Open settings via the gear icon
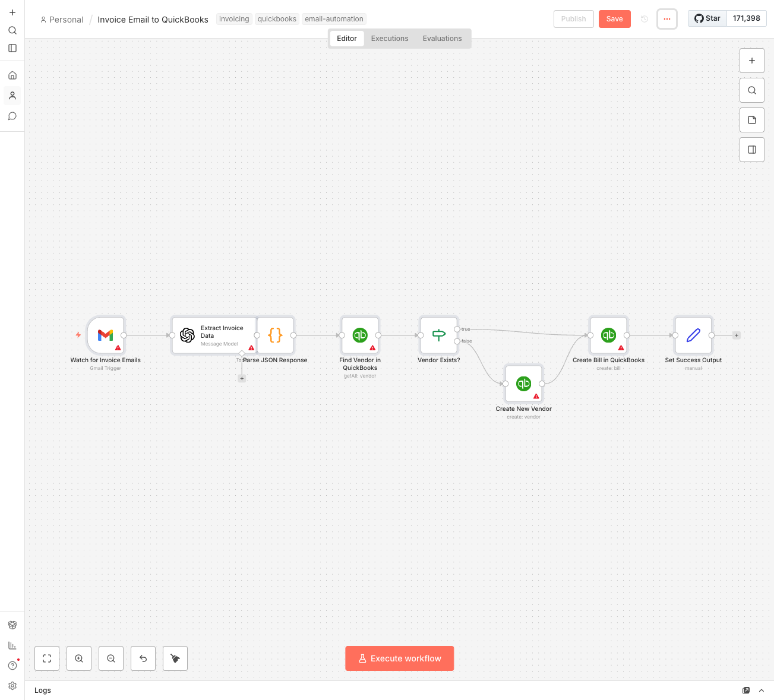 (12, 686)
